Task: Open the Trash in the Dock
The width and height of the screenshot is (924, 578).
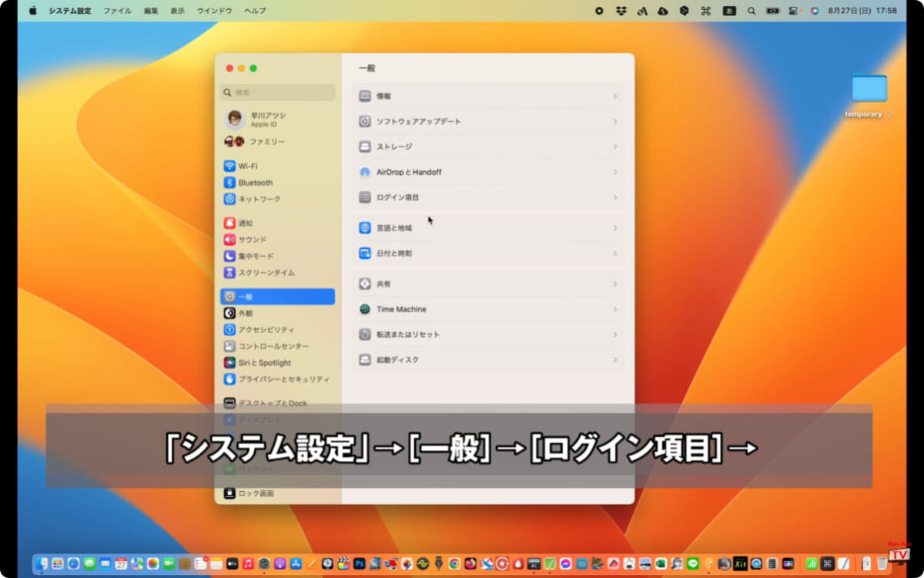Action: click(882, 563)
